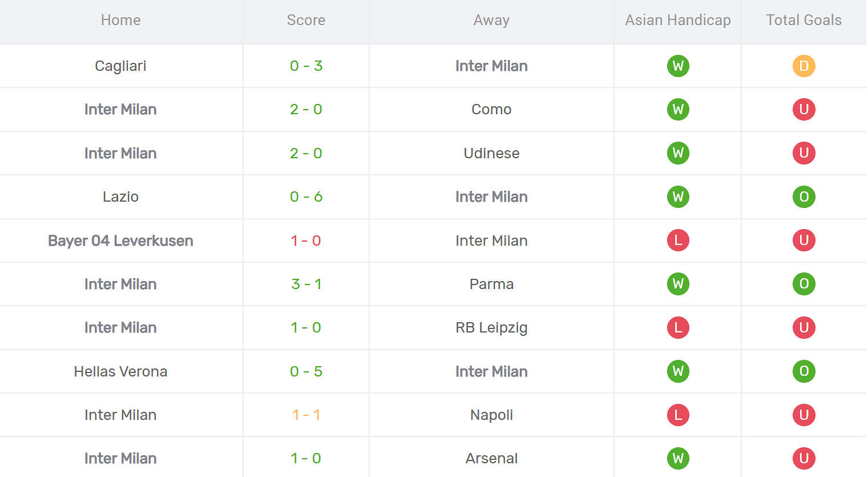Click green O badge in Parma row
This screenshot has width=868, height=477.
click(x=804, y=284)
